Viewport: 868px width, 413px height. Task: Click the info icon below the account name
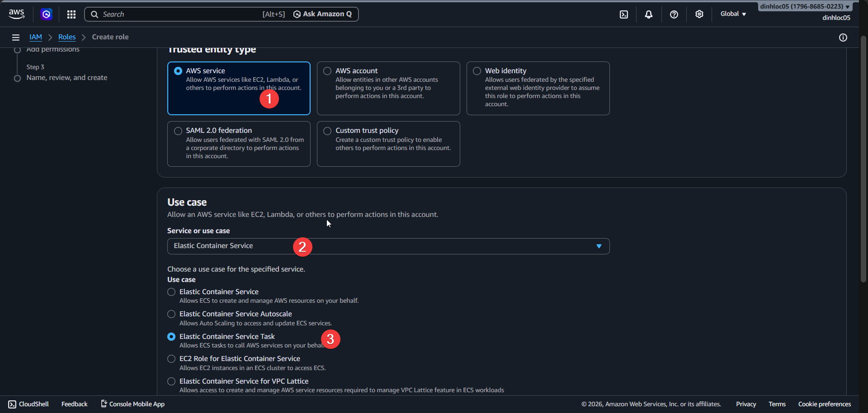[843, 38]
